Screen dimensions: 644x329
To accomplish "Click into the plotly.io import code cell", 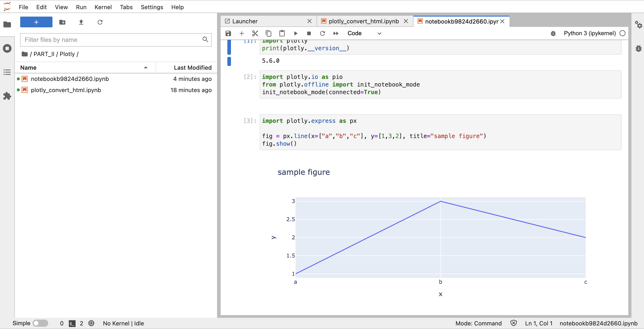I will (x=440, y=84).
